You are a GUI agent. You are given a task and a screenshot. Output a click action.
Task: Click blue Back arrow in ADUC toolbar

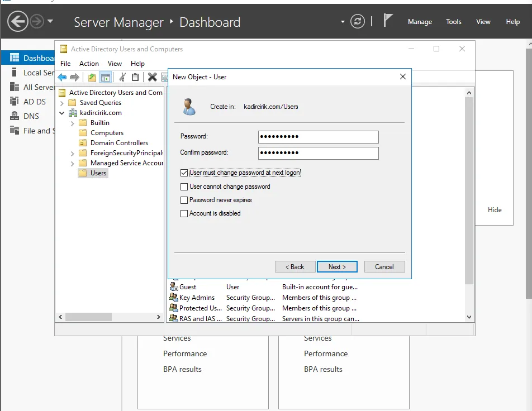(x=62, y=77)
